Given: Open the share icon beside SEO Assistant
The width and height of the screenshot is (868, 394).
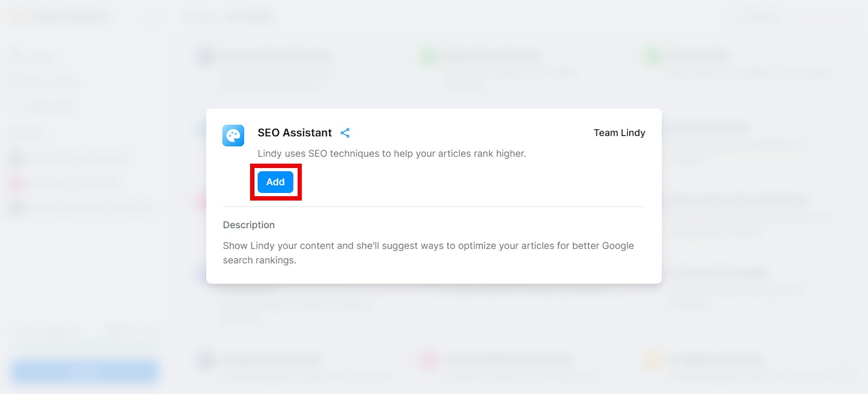Looking at the screenshot, I should pos(345,133).
